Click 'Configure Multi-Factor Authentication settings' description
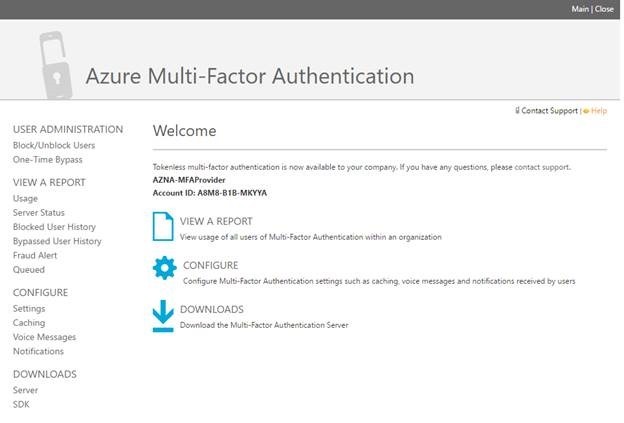 click(x=379, y=281)
